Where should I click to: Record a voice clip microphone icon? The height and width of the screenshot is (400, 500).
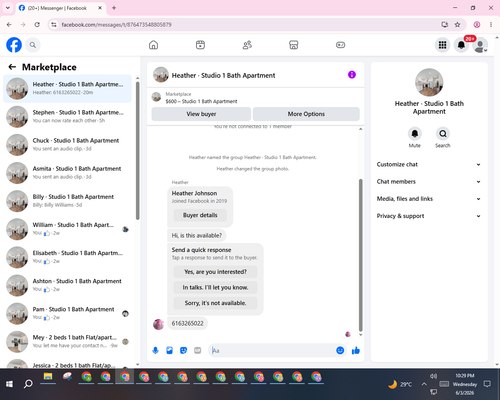coord(155,350)
